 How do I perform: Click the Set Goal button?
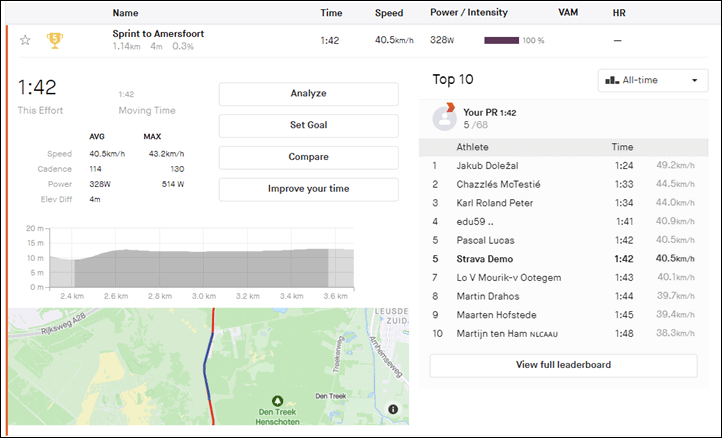[309, 125]
